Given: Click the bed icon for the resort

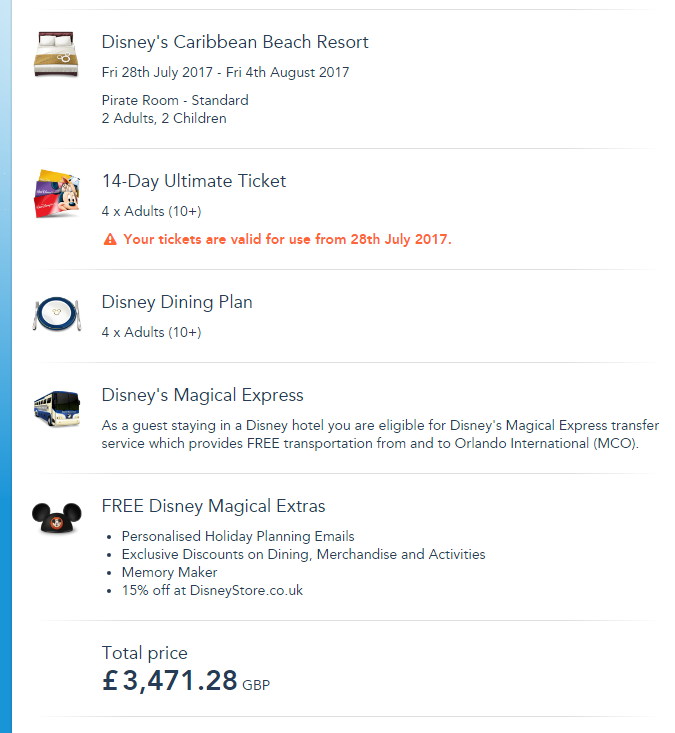Looking at the screenshot, I should click(57, 54).
